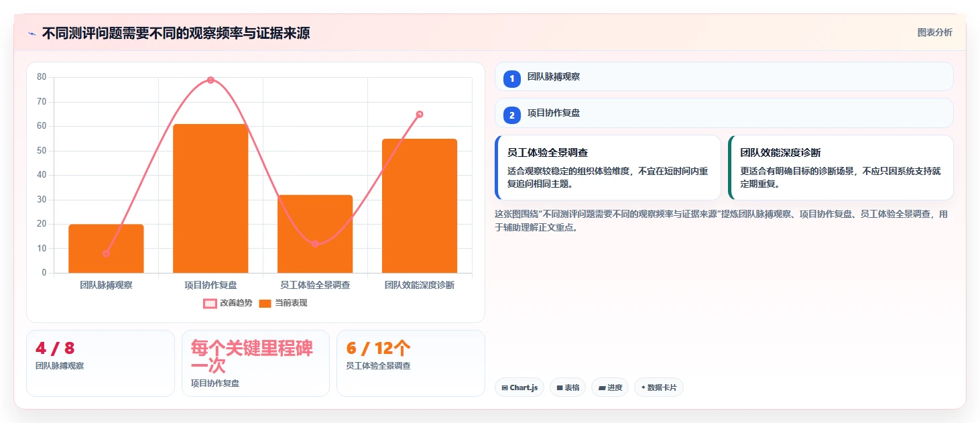Click the trend point on 团队脉搏观察 bar
Screen dimensions: 980x423
click(x=106, y=253)
